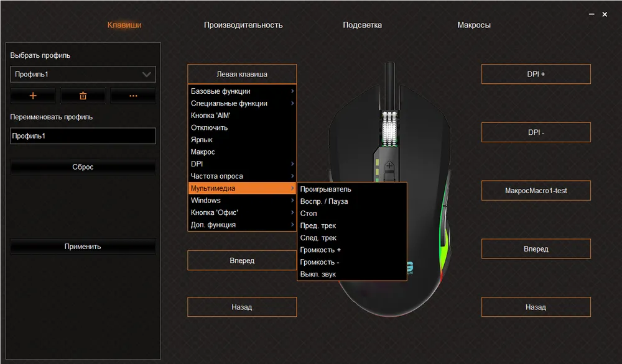Screen dimensions: 622x364
Task: Click the Сброс button
Action: [83, 167]
